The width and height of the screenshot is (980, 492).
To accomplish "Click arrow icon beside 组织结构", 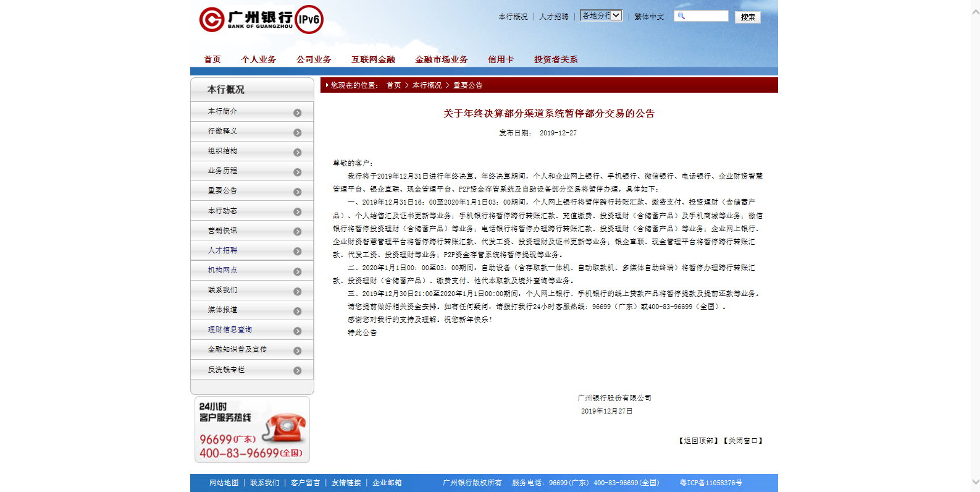I will pyautogui.click(x=297, y=152).
